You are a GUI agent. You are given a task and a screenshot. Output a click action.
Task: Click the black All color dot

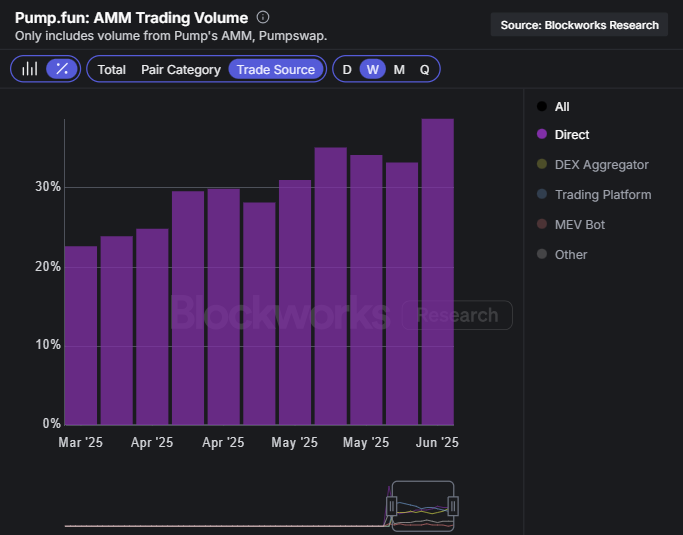[542, 106]
